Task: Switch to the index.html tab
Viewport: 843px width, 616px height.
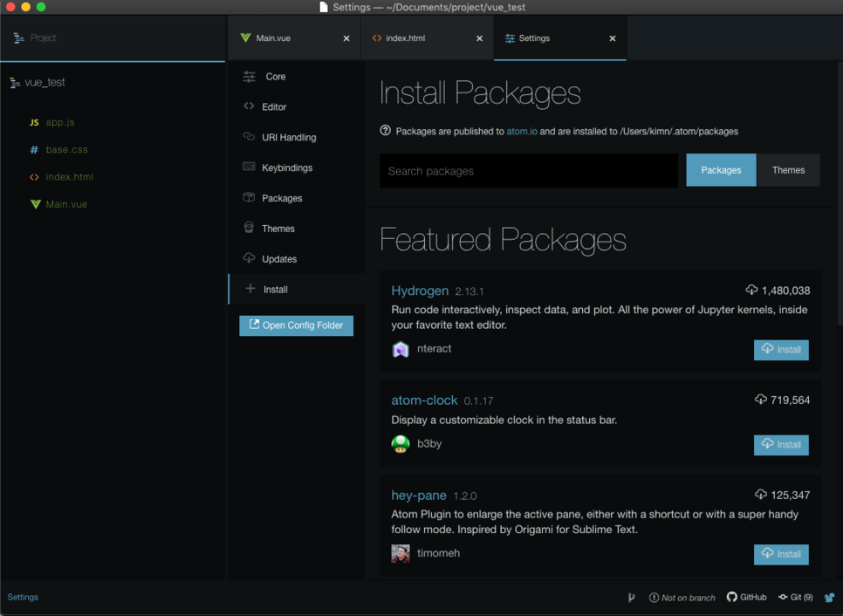Action: (x=428, y=38)
